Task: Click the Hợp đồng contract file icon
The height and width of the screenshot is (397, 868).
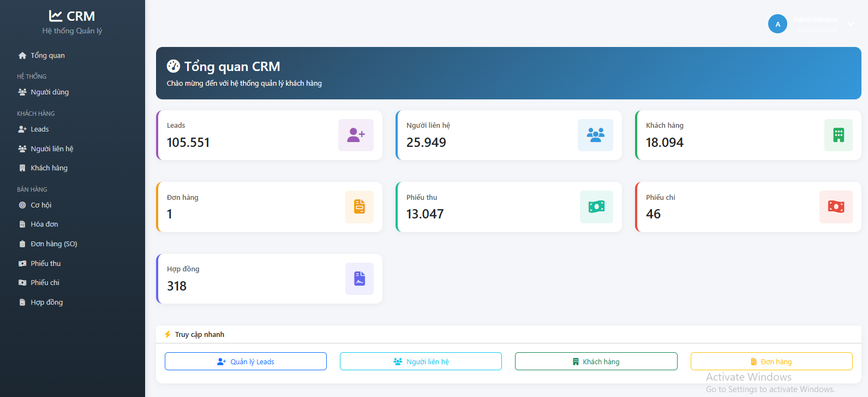Action: (359, 279)
